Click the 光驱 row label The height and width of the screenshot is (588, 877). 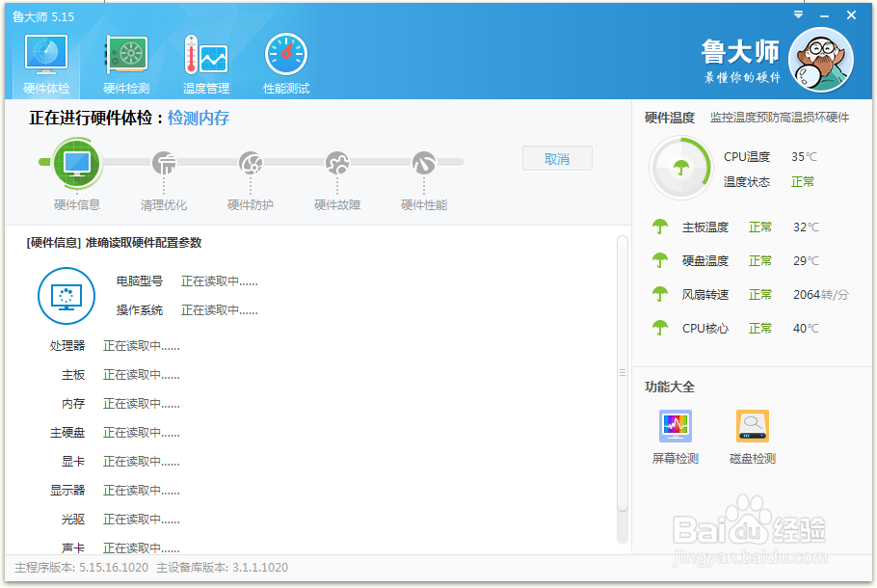[73, 520]
